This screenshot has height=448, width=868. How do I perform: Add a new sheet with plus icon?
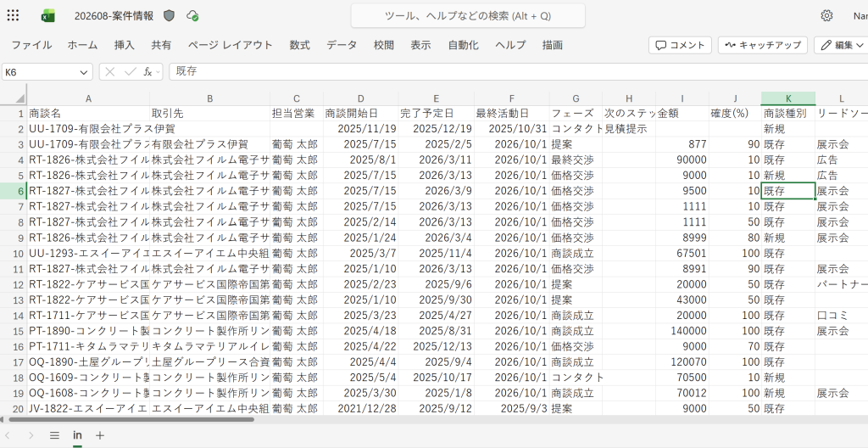click(x=100, y=435)
